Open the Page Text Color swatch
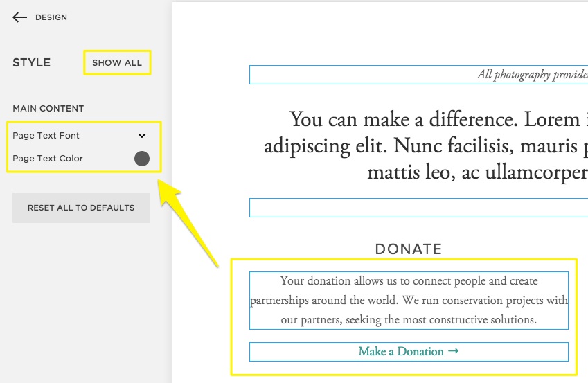This screenshot has width=588, height=383. 142,159
